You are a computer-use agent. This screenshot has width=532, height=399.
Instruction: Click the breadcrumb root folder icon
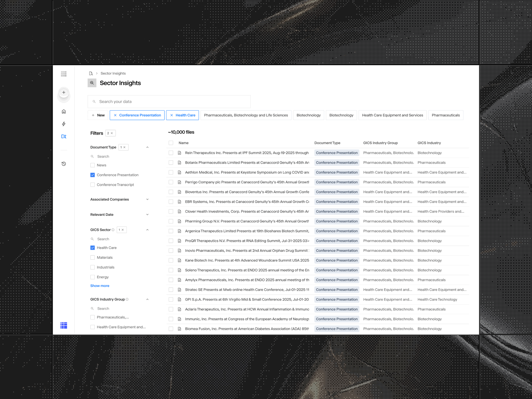[91, 73]
